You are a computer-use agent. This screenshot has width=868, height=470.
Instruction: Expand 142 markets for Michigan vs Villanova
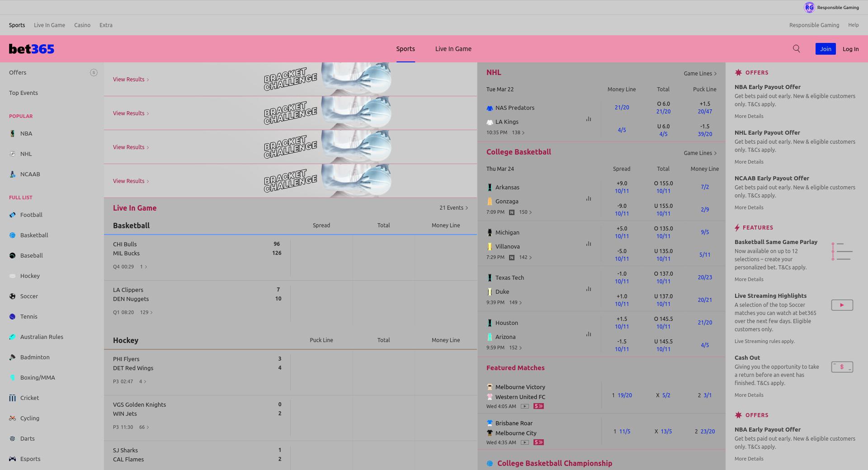pos(525,257)
